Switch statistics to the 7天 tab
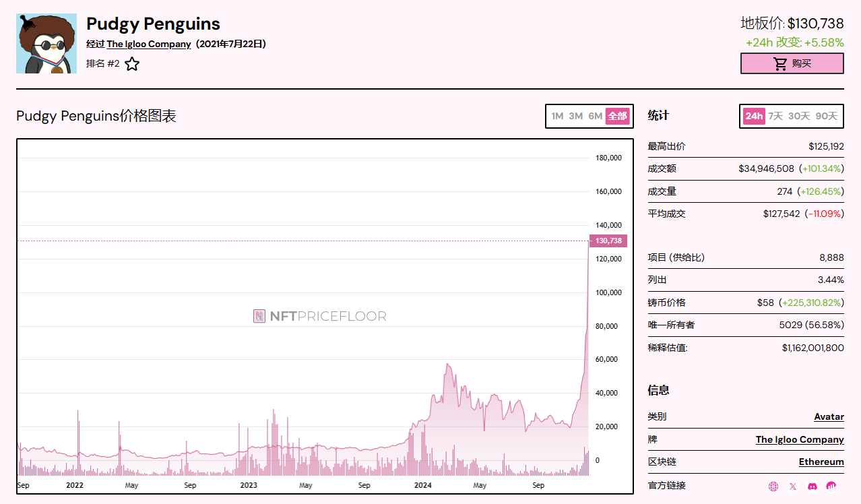The width and height of the screenshot is (861, 504). pyautogui.click(x=775, y=116)
